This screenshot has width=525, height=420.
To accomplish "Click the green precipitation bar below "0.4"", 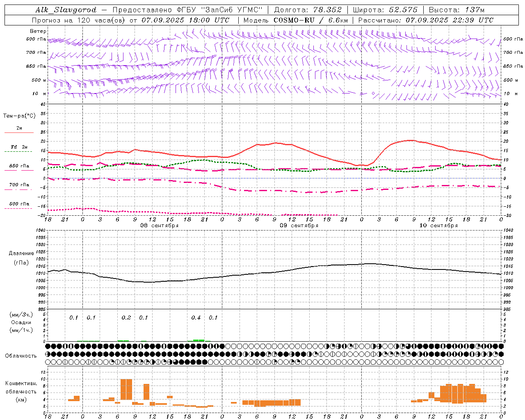I will [199, 340].
